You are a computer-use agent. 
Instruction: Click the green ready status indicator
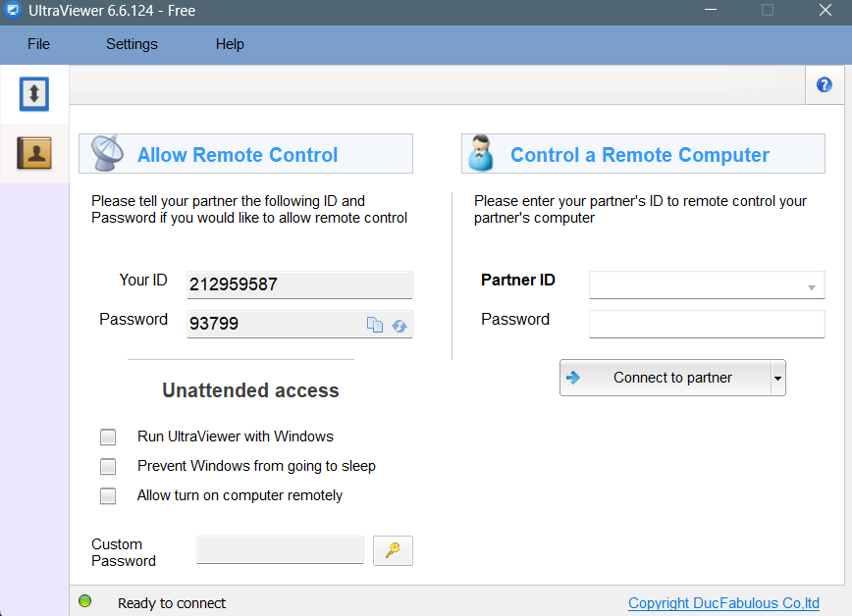84,601
